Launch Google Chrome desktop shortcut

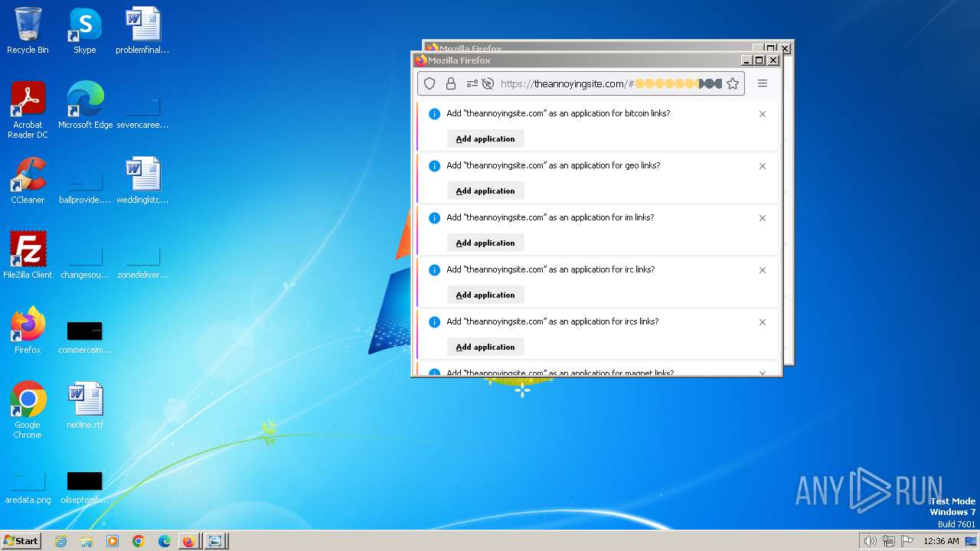click(28, 411)
